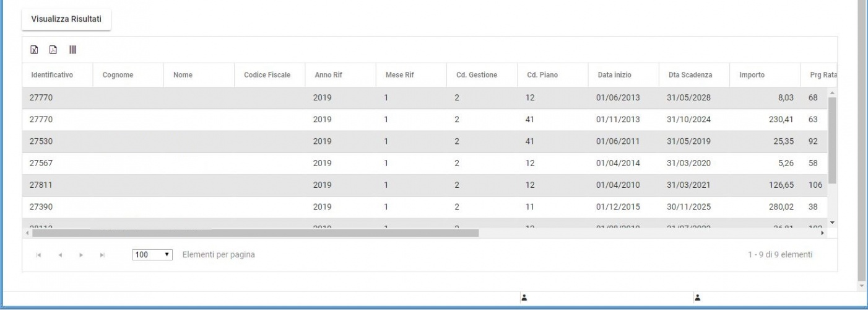This screenshot has height=310, width=868.
Task: Click Importo value 5,26
Action: click(786, 164)
